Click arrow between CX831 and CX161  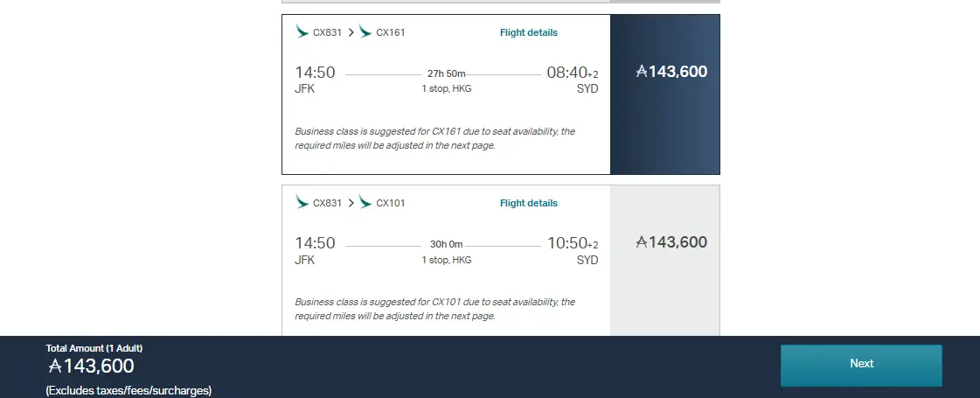tap(351, 32)
